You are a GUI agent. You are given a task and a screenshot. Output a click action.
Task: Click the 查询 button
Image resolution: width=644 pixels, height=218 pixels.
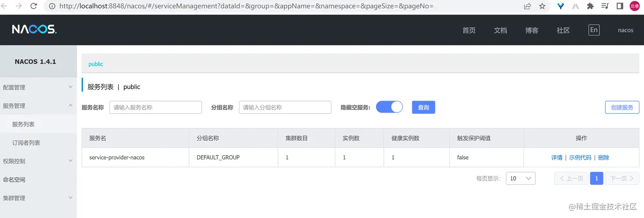[x=423, y=108]
